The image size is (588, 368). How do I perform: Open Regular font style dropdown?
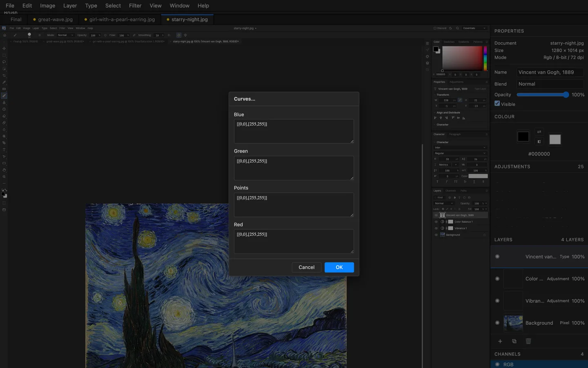(460, 153)
